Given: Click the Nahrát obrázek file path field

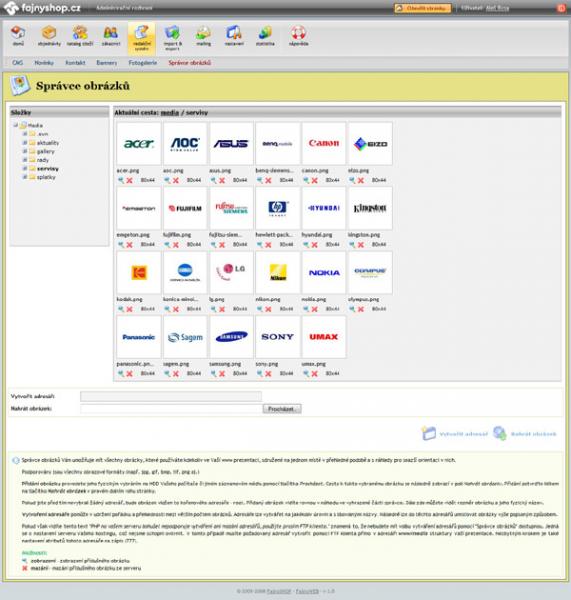Looking at the screenshot, I should pos(171,409).
